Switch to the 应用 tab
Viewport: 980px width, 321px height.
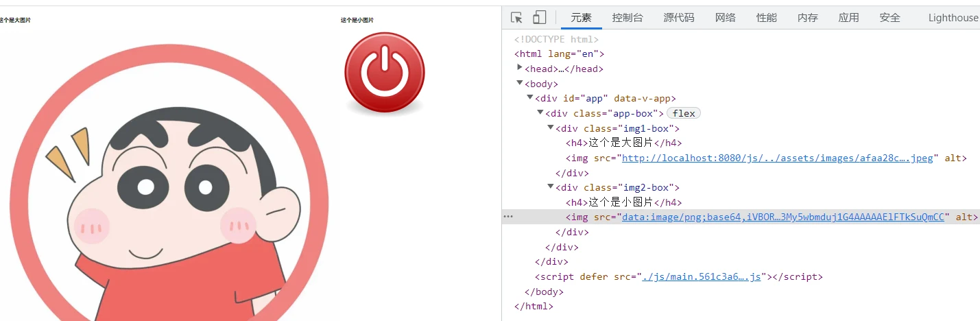pyautogui.click(x=849, y=18)
